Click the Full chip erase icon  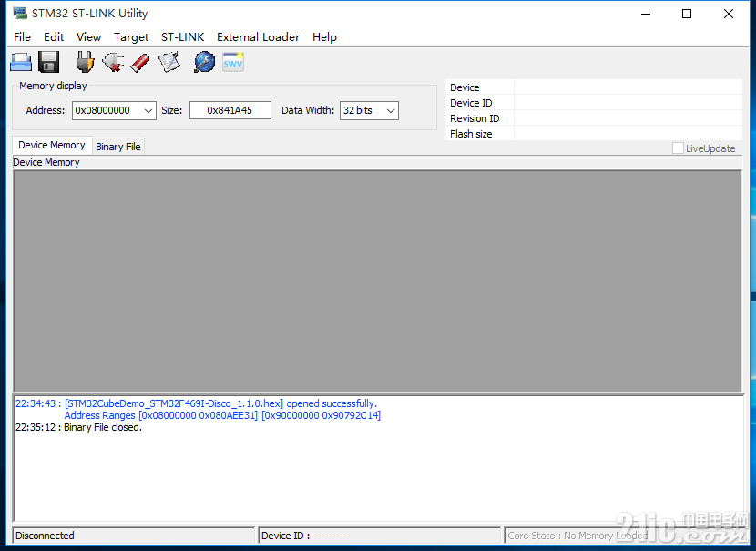(140, 63)
